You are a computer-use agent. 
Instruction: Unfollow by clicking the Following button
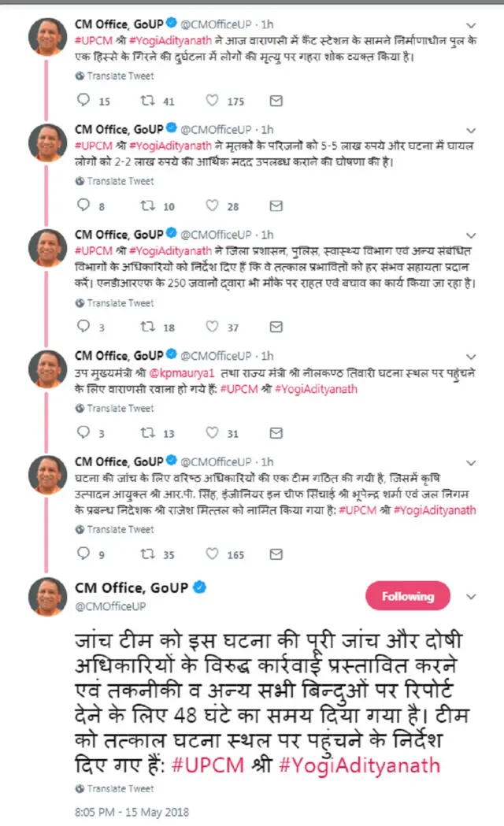click(408, 596)
